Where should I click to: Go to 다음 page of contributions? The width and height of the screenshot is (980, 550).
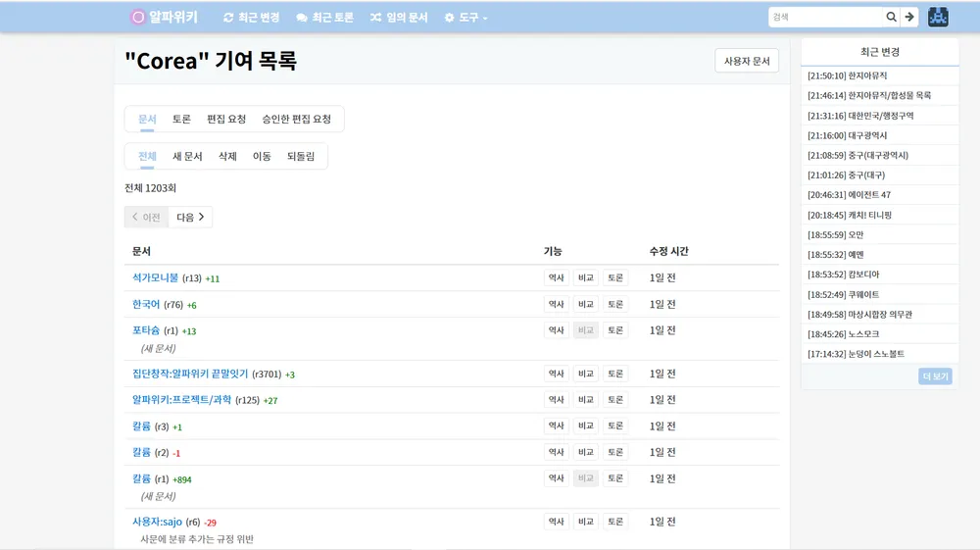[x=191, y=217]
